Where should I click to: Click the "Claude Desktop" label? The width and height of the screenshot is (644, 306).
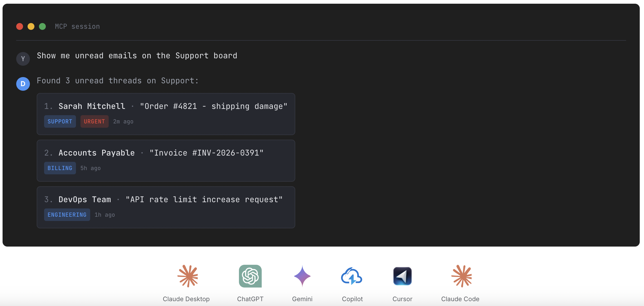pyautogui.click(x=186, y=299)
